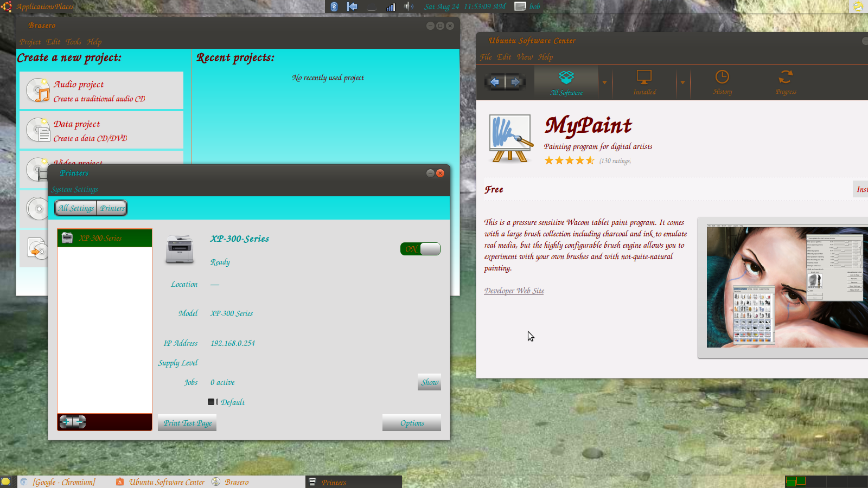Viewport: 868px width, 488px height.
Task: Click the burn image icon in Brasero
Action: tap(37, 248)
